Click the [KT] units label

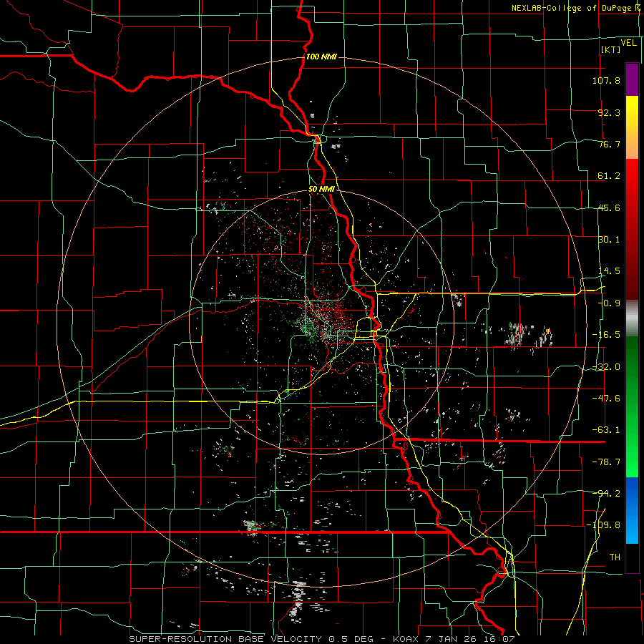[611, 49]
